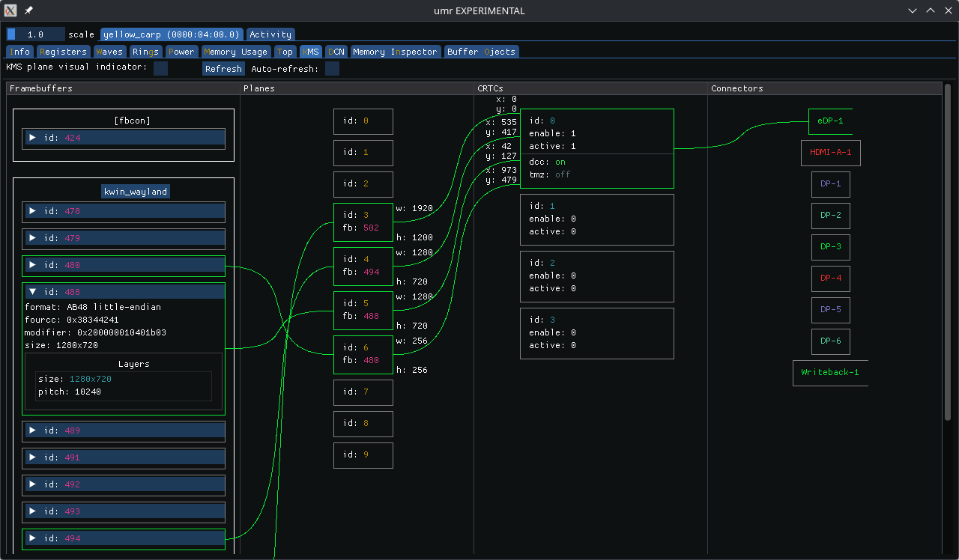Click the X11 app icon in title bar
This screenshot has height=560, width=959.
[10, 10]
